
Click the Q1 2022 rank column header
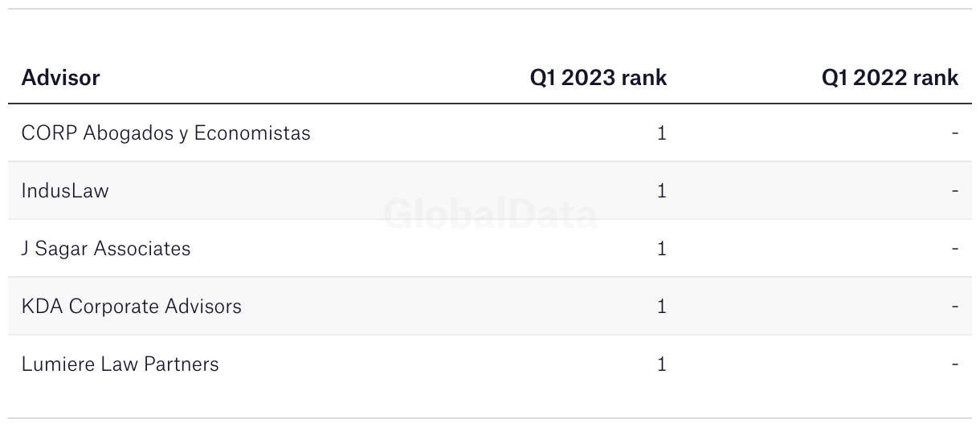coord(890,78)
